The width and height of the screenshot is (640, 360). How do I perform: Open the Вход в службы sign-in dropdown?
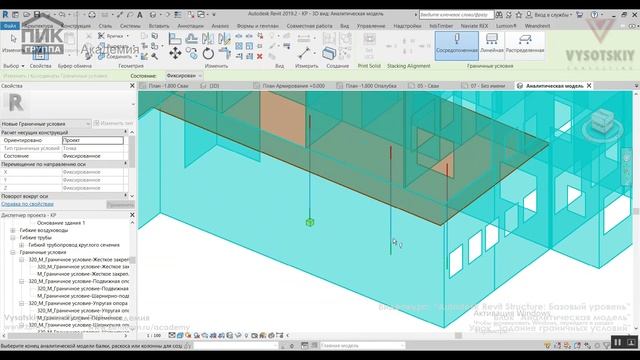(x=548, y=15)
